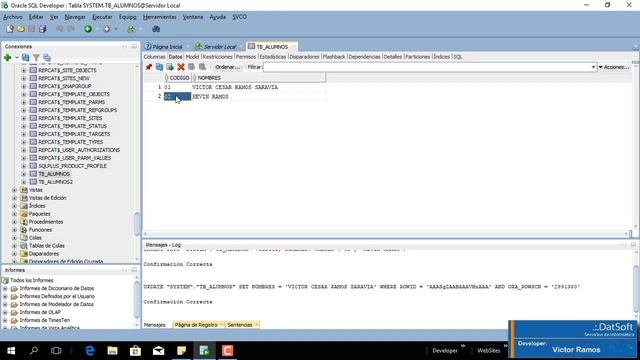Open the dropdown next to New Connection
Viewport: 640px width, 360px height.
17,58
